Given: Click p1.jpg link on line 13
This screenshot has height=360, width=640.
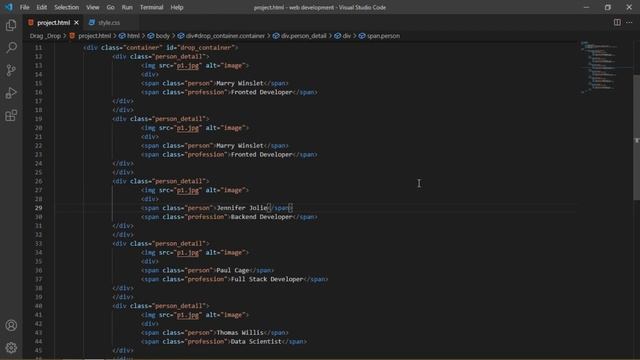Looking at the screenshot, I should [188, 66].
